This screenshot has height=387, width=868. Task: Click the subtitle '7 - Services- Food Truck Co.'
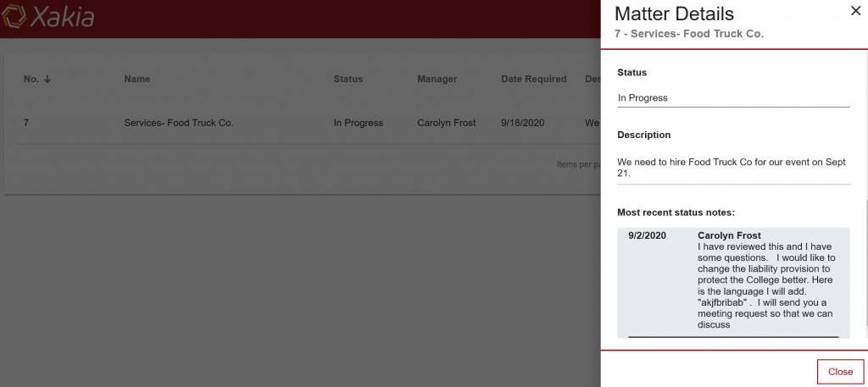click(x=689, y=34)
